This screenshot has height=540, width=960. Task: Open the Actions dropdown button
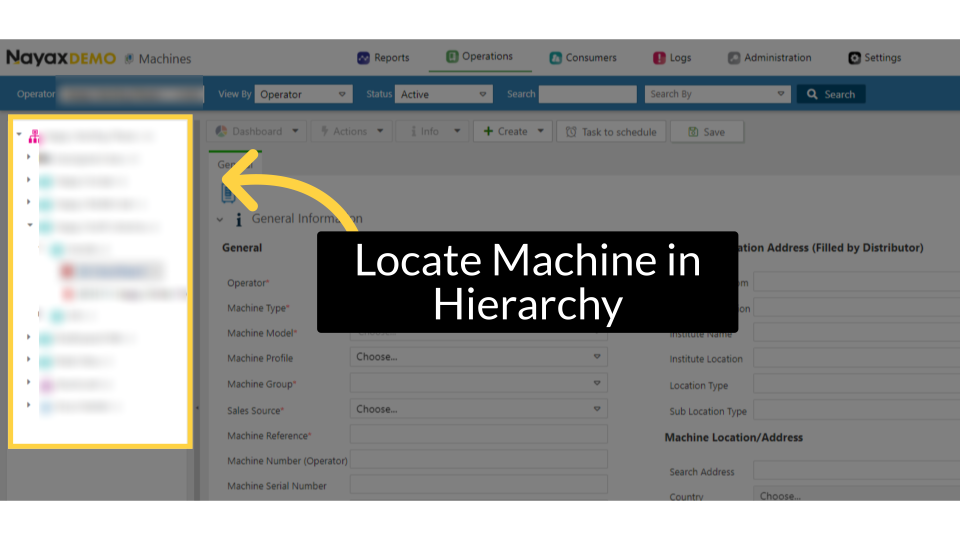click(351, 132)
